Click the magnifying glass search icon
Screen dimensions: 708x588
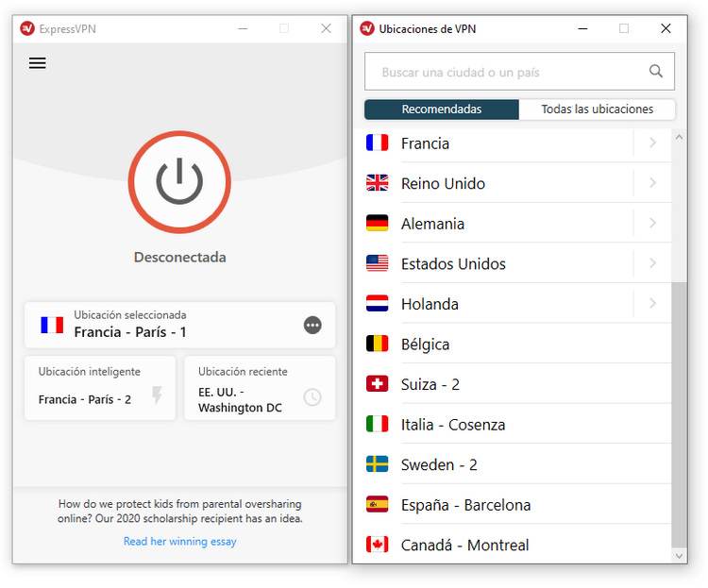656,72
